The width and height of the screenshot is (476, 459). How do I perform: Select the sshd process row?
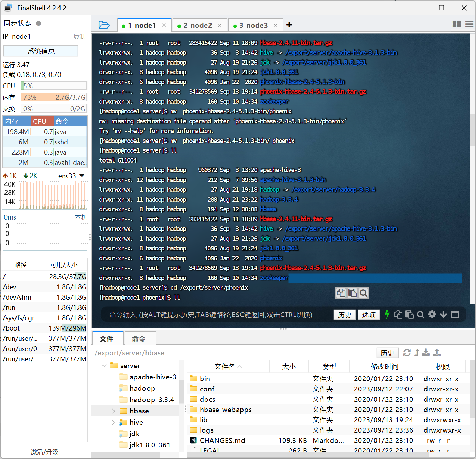pyautogui.click(x=45, y=142)
